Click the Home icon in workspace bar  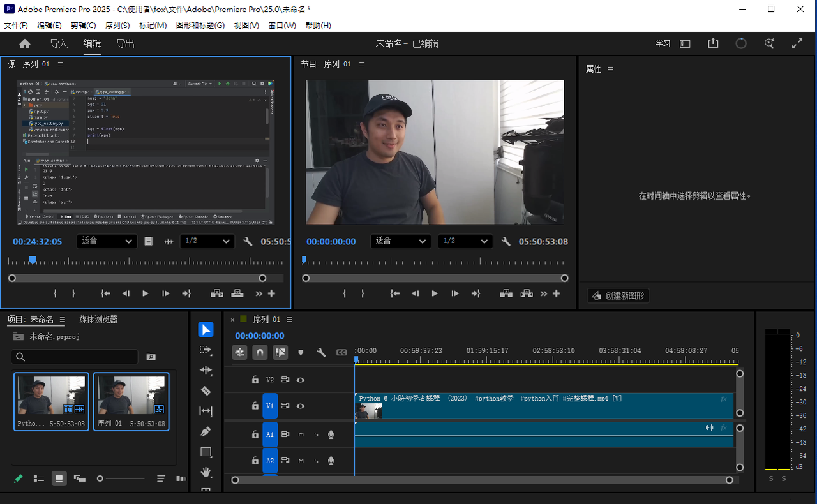click(25, 44)
